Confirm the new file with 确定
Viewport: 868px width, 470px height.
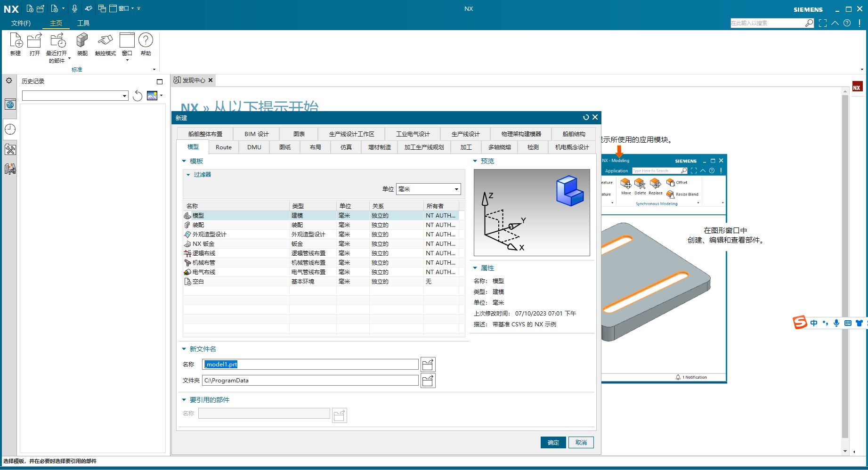pyautogui.click(x=553, y=442)
